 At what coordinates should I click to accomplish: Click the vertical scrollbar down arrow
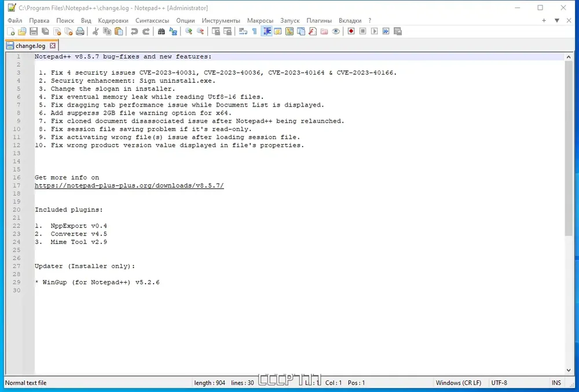click(569, 370)
